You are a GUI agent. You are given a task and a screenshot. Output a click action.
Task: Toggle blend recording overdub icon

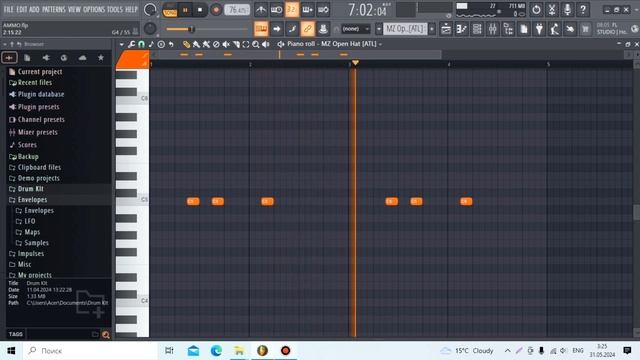click(x=307, y=9)
